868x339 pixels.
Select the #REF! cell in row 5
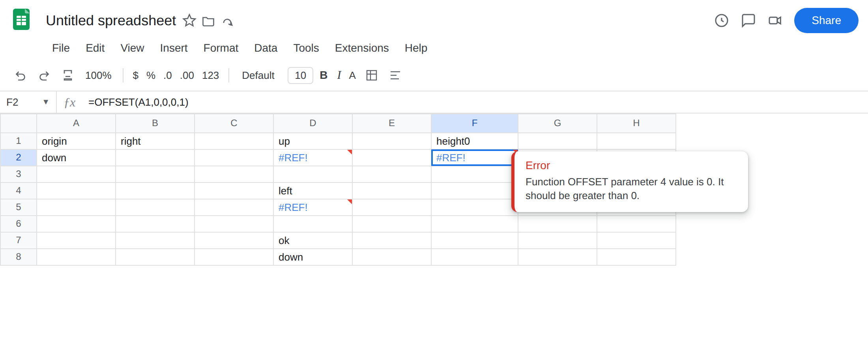(313, 207)
